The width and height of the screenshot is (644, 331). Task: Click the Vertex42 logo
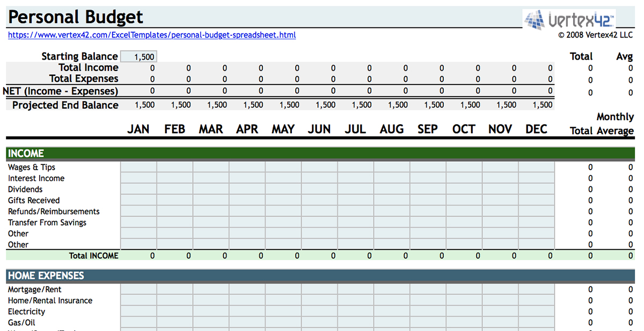coord(569,20)
